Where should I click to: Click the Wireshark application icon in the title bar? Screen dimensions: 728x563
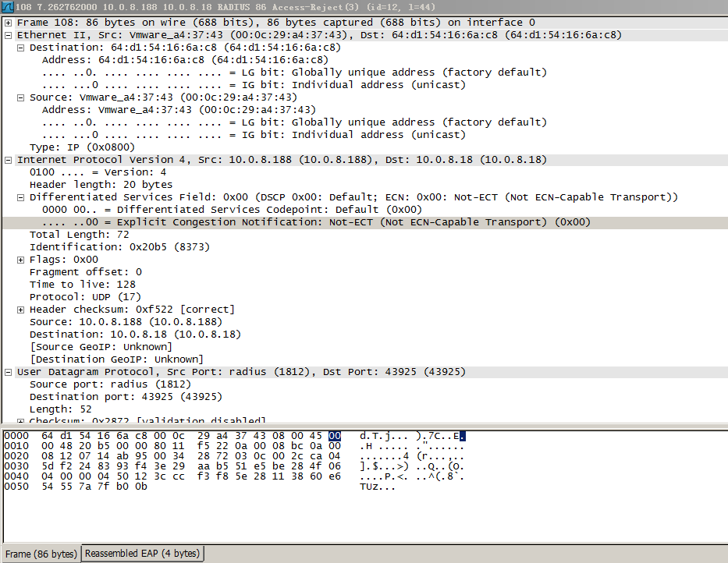(x=6, y=6)
